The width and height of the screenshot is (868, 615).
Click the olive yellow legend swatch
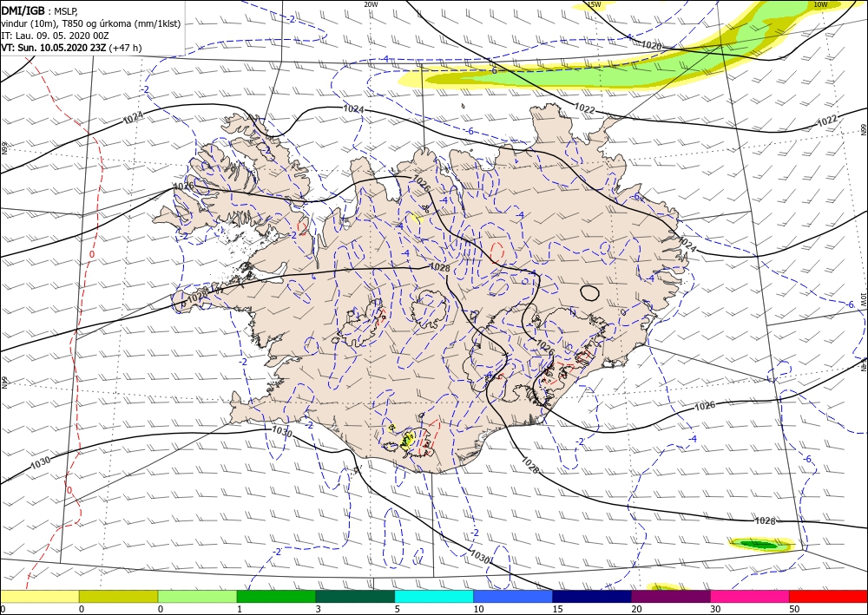[118, 596]
